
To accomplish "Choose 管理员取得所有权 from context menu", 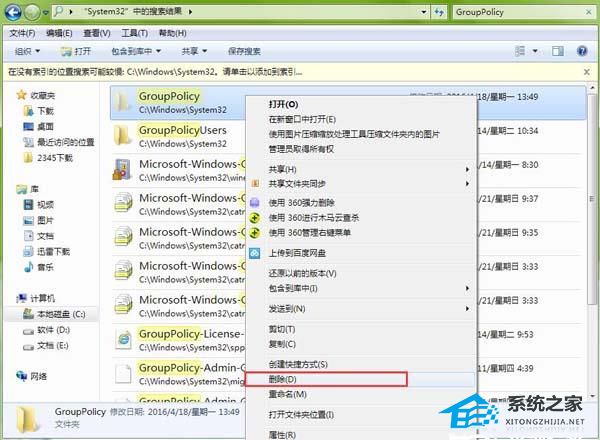I will [301, 149].
